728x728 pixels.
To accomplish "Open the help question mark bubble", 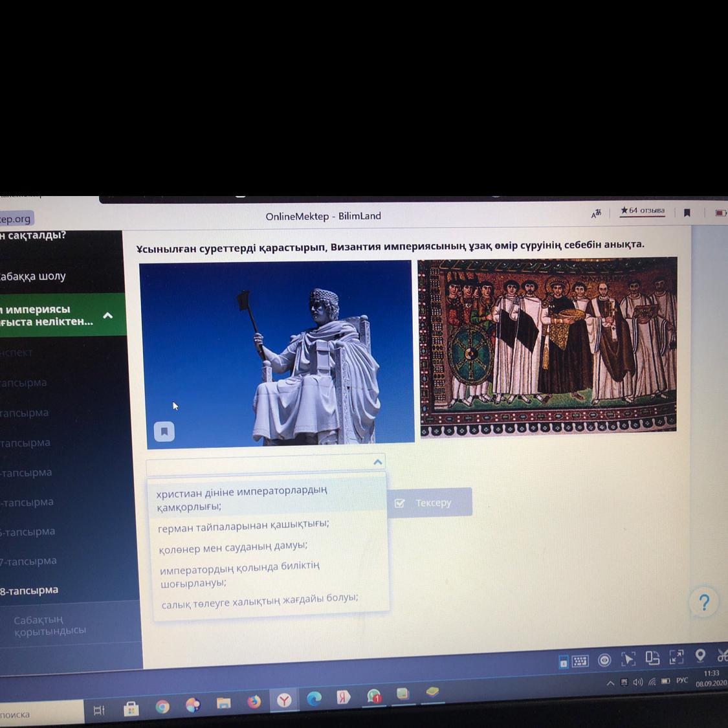I will tap(704, 602).
